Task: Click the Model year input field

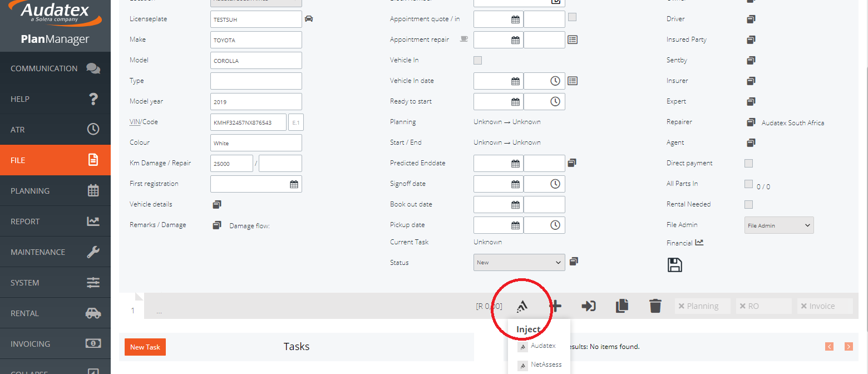Action: tap(256, 101)
